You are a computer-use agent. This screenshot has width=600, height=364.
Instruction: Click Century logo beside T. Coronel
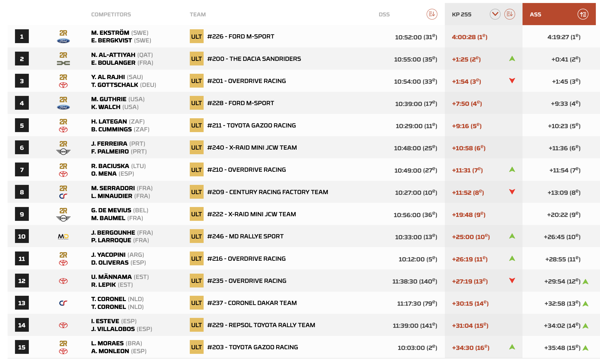pos(63,303)
